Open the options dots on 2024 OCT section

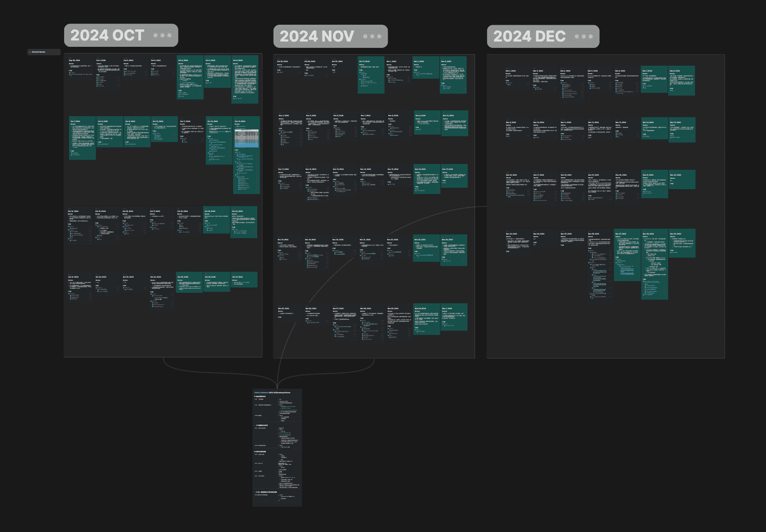(163, 36)
